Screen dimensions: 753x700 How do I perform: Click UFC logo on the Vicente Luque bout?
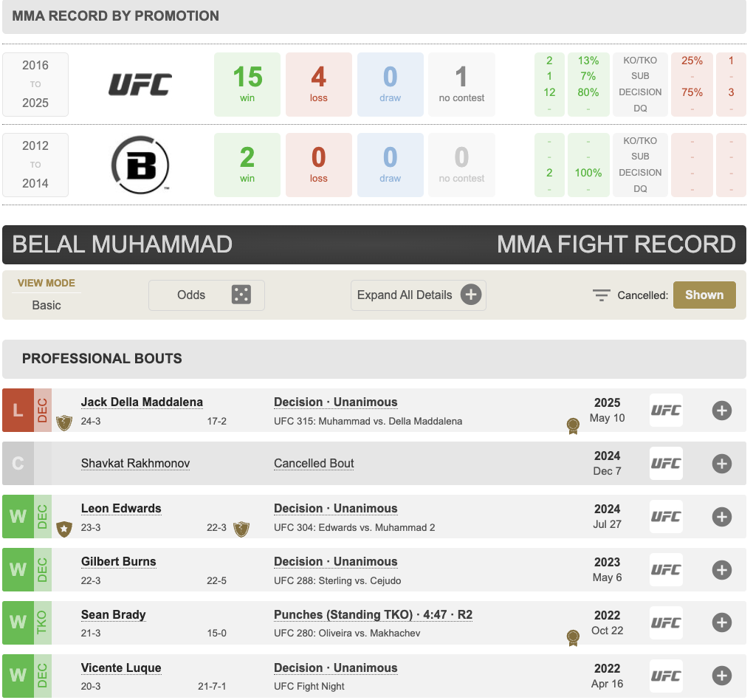coord(666,676)
